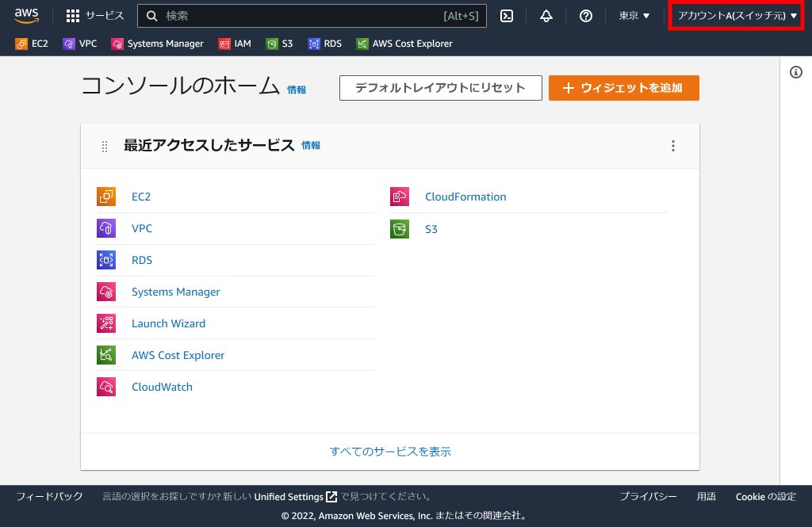Click the S3 bucket icon in the widget
The height and width of the screenshot is (527, 812).
point(400,229)
